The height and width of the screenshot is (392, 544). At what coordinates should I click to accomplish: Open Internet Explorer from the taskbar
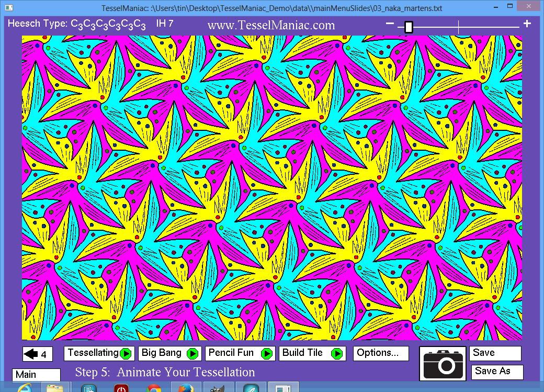pyautogui.click(x=24, y=388)
